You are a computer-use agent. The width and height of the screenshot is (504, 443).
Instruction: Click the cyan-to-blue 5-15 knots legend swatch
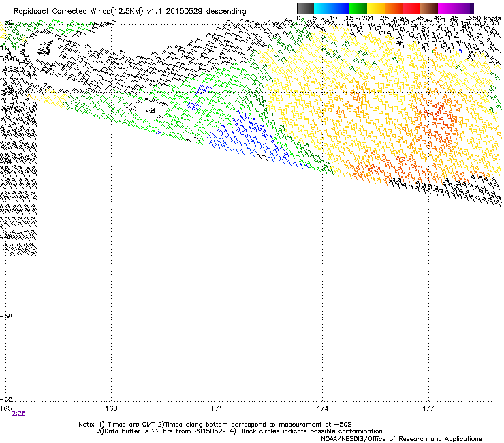tap(332, 8)
